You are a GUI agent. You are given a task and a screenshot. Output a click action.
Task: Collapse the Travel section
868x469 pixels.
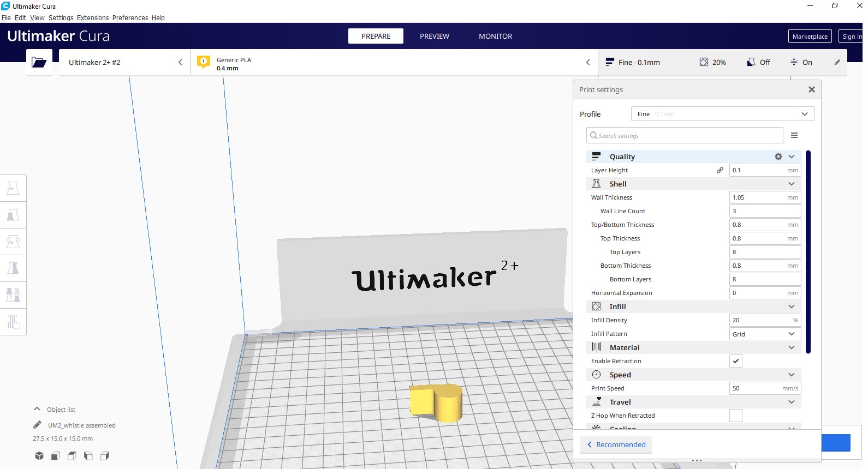pos(792,402)
